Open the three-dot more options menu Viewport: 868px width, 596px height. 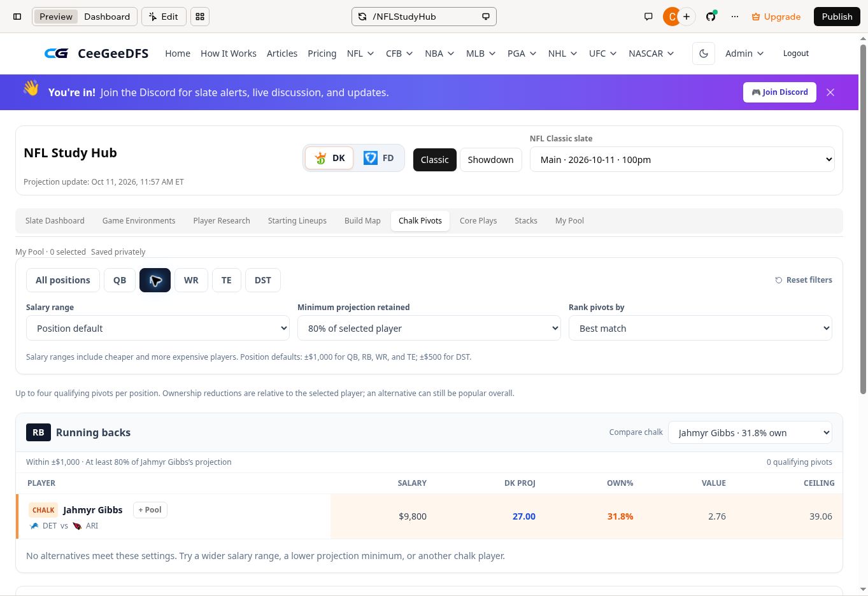pyautogui.click(x=735, y=17)
